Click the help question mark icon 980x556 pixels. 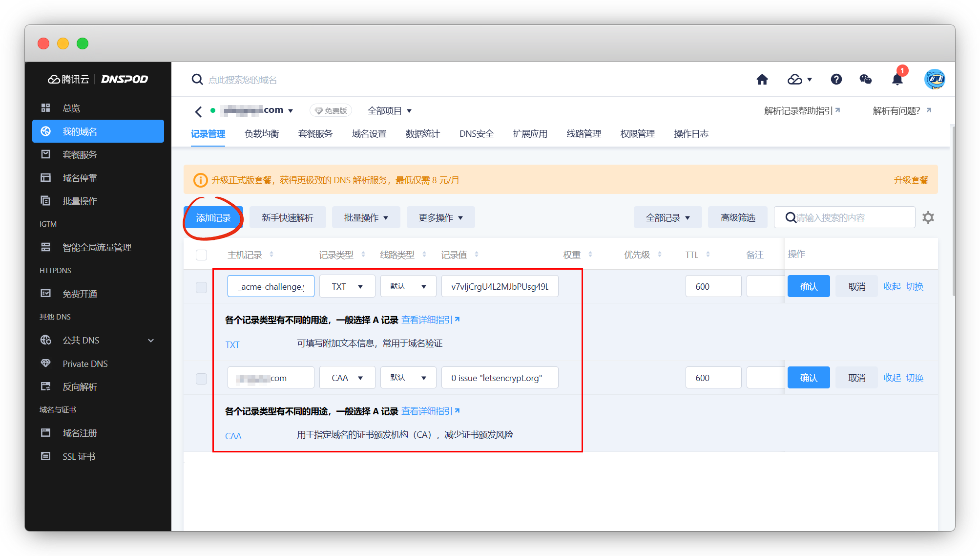click(x=836, y=79)
